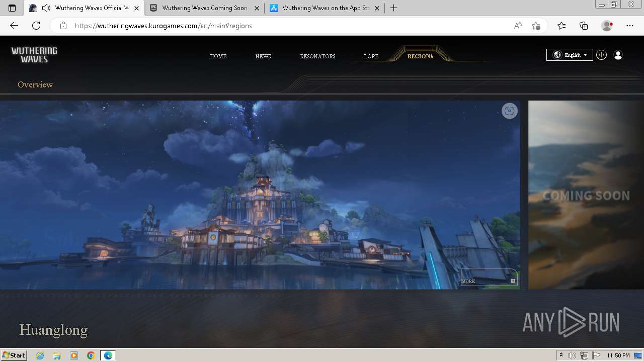This screenshot has height=362, width=644.
Task: Launch Google Chrome from taskbar
Action: pos(91,355)
